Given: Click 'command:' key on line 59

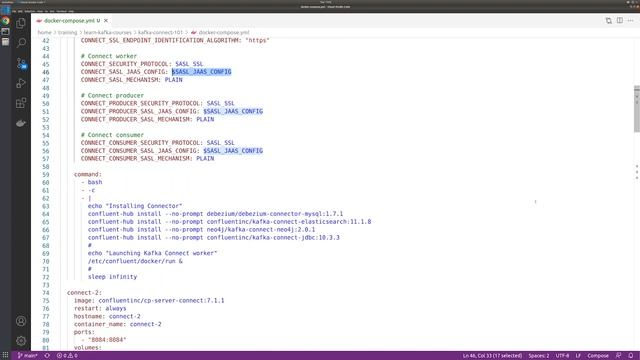Looking at the screenshot, I should [88, 174].
